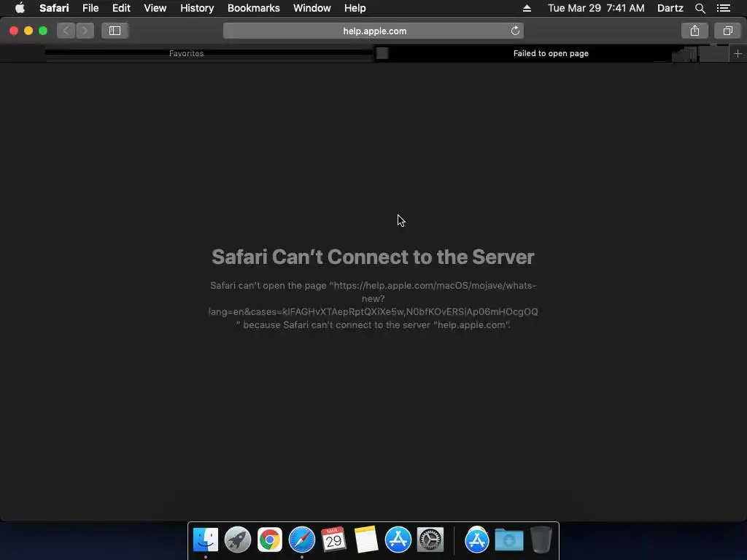The image size is (747, 560).
Task: Enter full screen with green button
Action: click(43, 31)
